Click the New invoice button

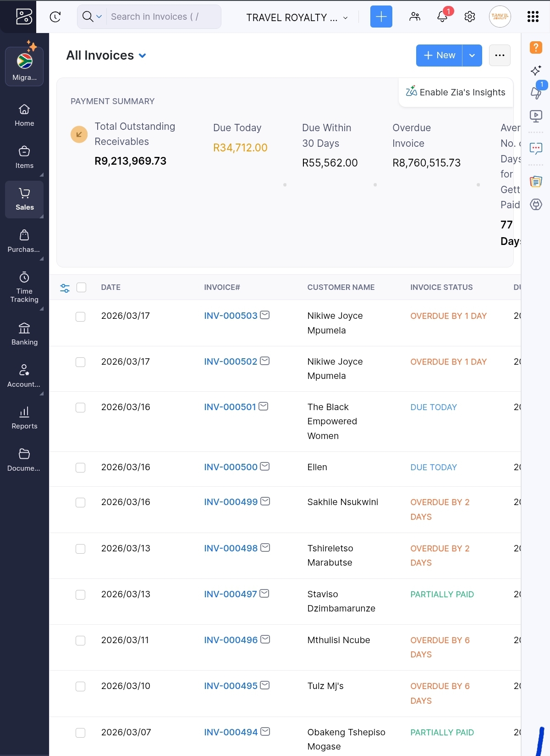pyautogui.click(x=439, y=56)
